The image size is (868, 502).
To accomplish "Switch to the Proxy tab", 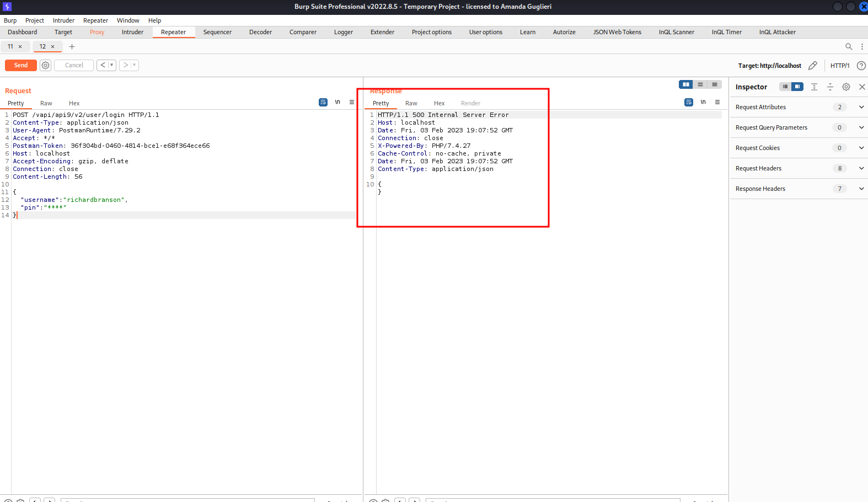I will 97,32.
